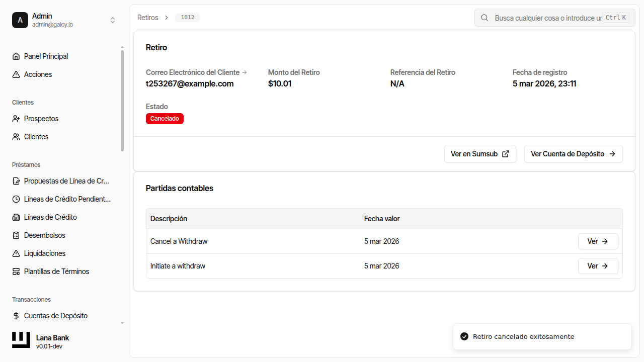Click the Líneas de Crédito building icon
This screenshot has height=362, width=644.
16,217
